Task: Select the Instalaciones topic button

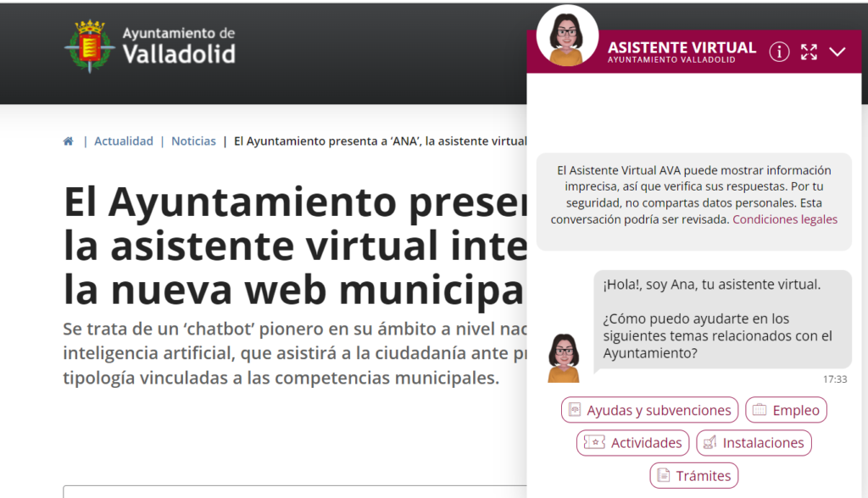Action: [x=754, y=443]
